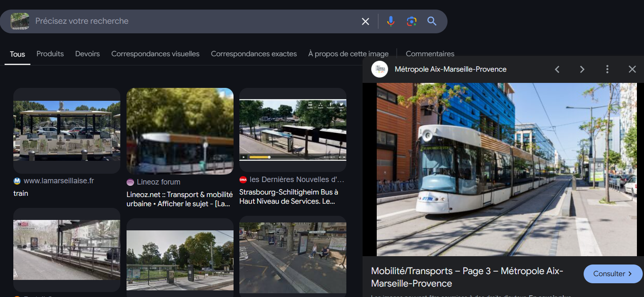Image resolution: width=644 pixels, height=297 pixels.
Task: Click the Commentaires link
Action: 430,54
